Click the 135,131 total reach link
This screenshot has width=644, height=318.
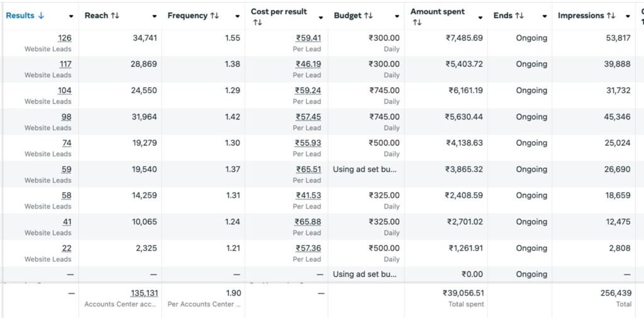pos(143,293)
